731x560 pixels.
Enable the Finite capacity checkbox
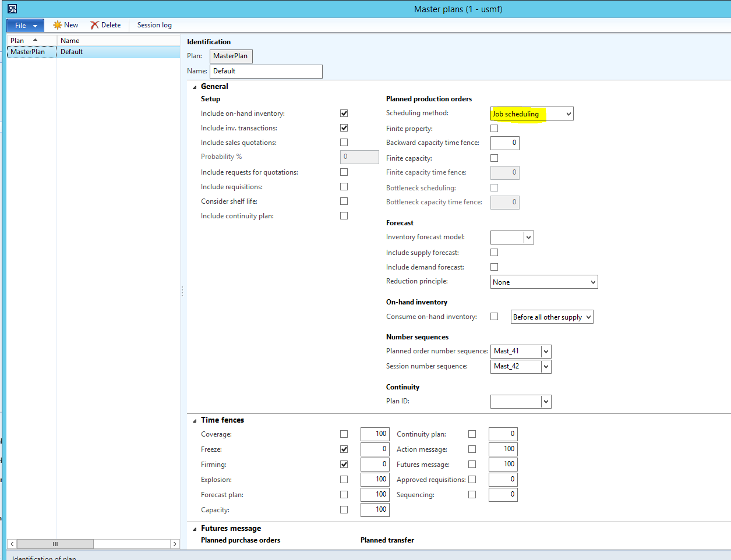(494, 157)
